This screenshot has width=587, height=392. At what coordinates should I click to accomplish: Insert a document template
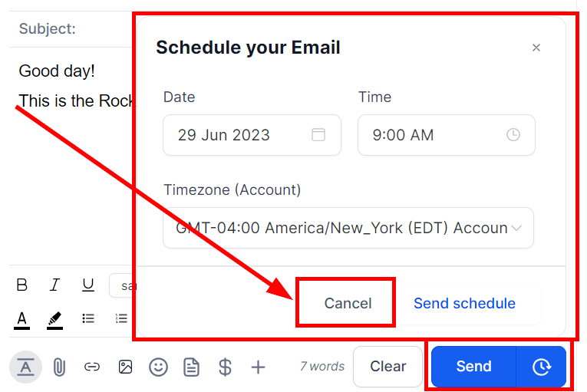point(191,367)
